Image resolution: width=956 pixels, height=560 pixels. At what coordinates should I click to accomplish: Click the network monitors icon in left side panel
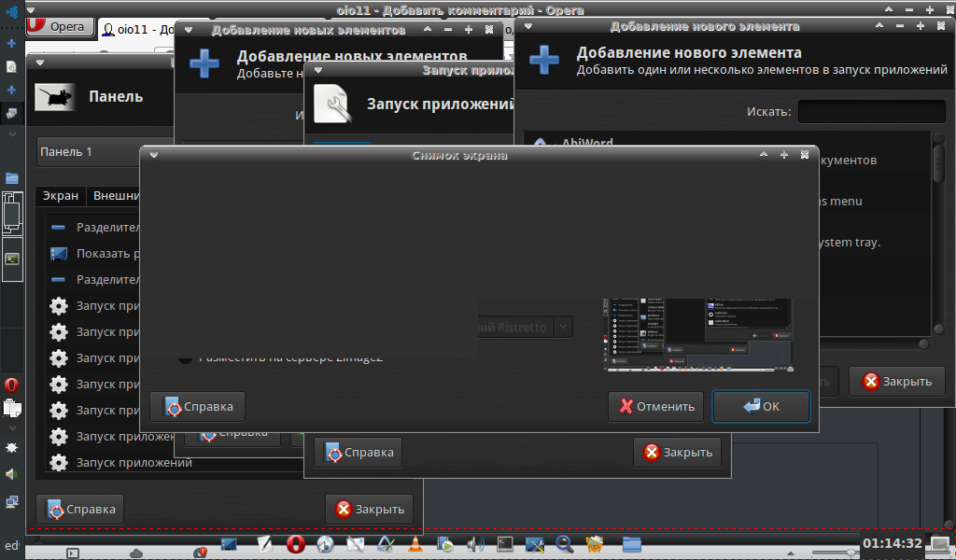11,501
